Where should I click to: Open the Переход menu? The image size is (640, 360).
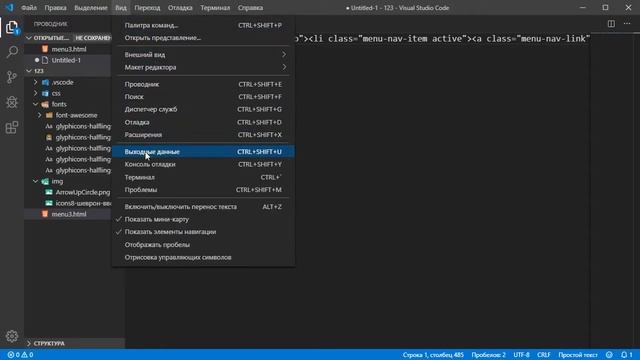(x=147, y=8)
